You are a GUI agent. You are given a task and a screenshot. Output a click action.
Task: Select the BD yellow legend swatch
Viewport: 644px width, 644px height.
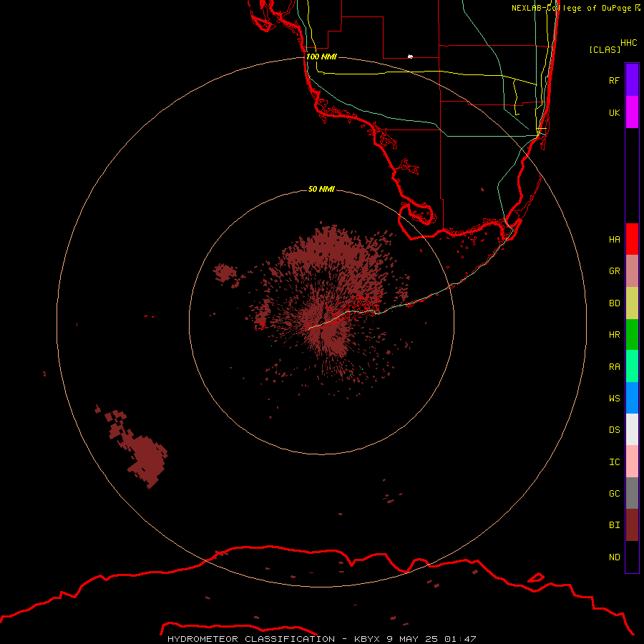(x=632, y=303)
